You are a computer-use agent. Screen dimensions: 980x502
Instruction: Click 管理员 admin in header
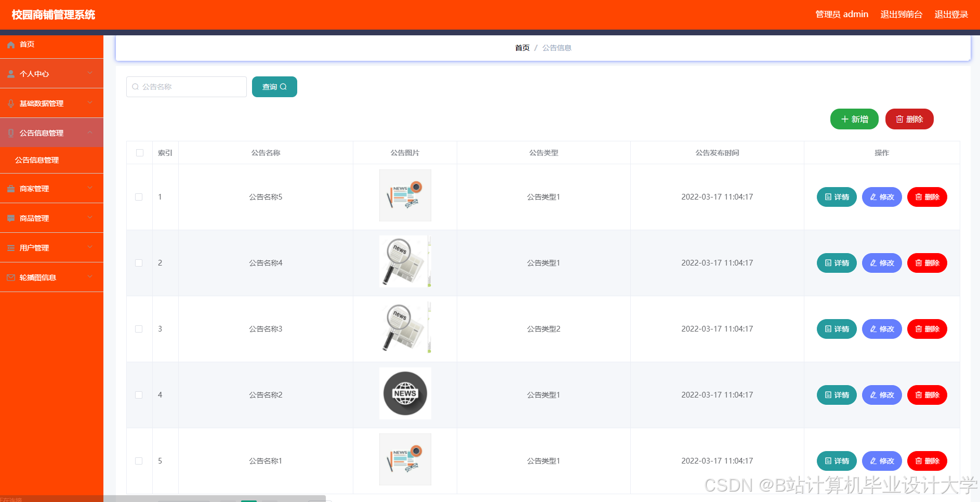(x=842, y=15)
